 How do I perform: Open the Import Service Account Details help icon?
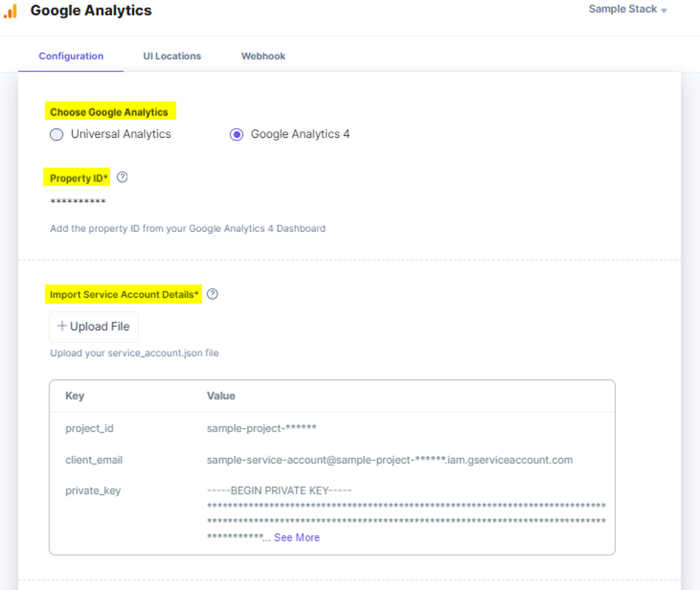tap(212, 294)
